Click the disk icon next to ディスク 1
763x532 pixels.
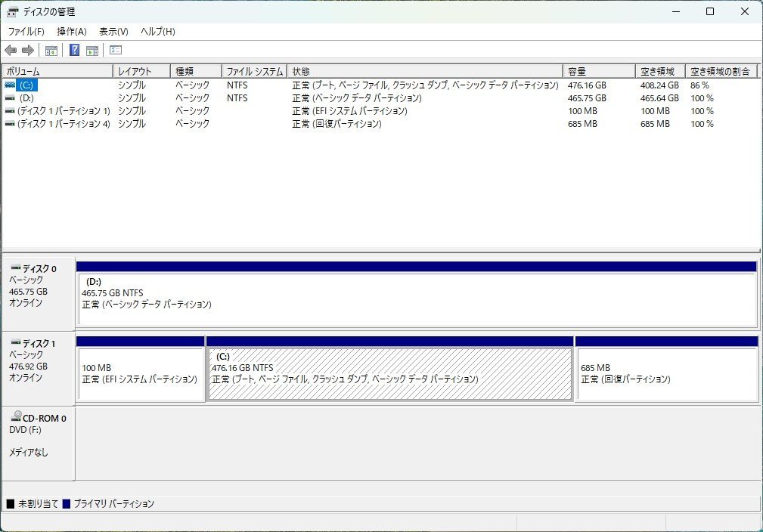[x=16, y=342]
